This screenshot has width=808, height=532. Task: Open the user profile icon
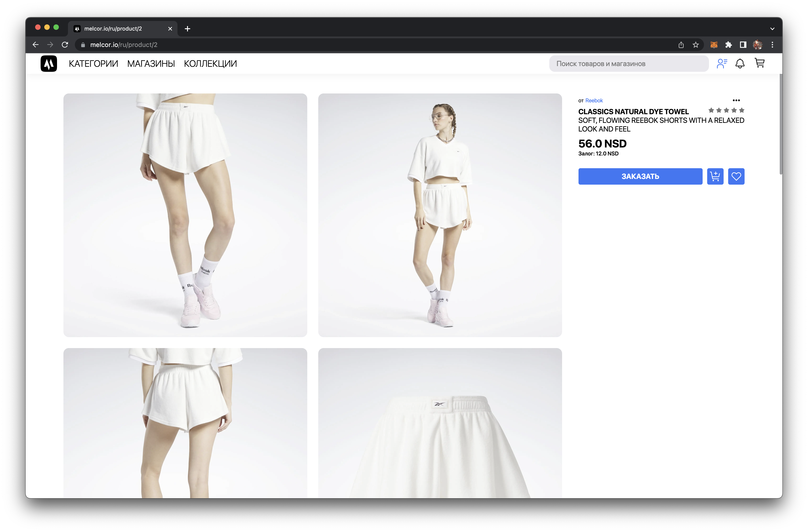point(722,63)
